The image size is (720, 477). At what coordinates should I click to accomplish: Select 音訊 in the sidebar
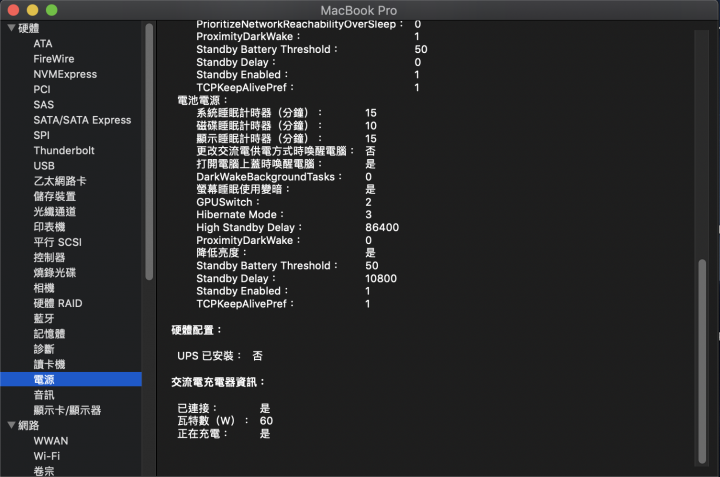click(44, 395)
